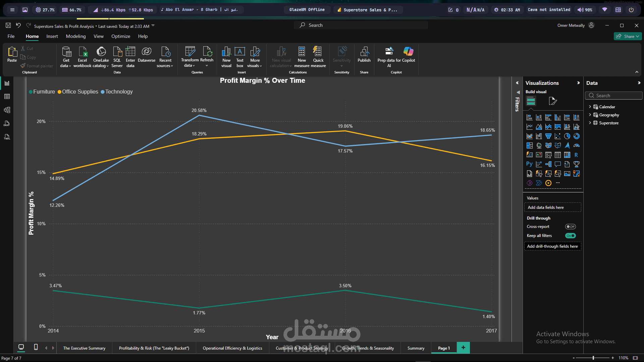Open the Share dropdown button
Screen dimensions: 644x362
pos(628,36)
